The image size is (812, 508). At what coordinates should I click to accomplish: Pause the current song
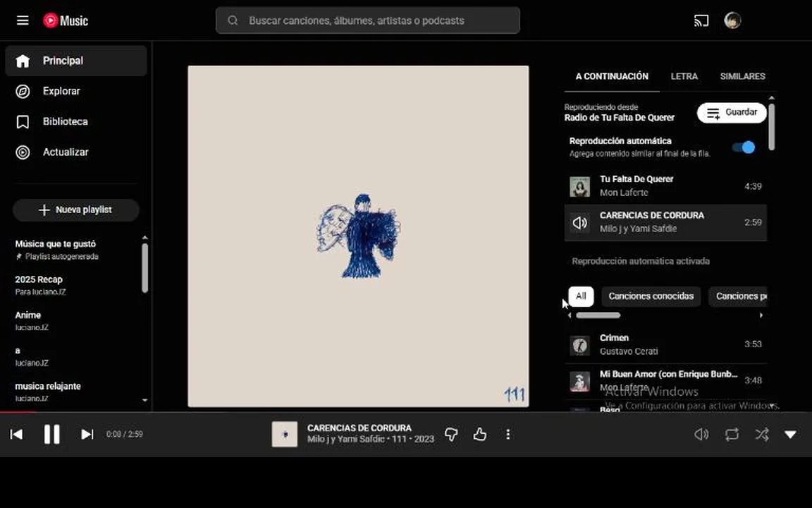pos(51,434)
